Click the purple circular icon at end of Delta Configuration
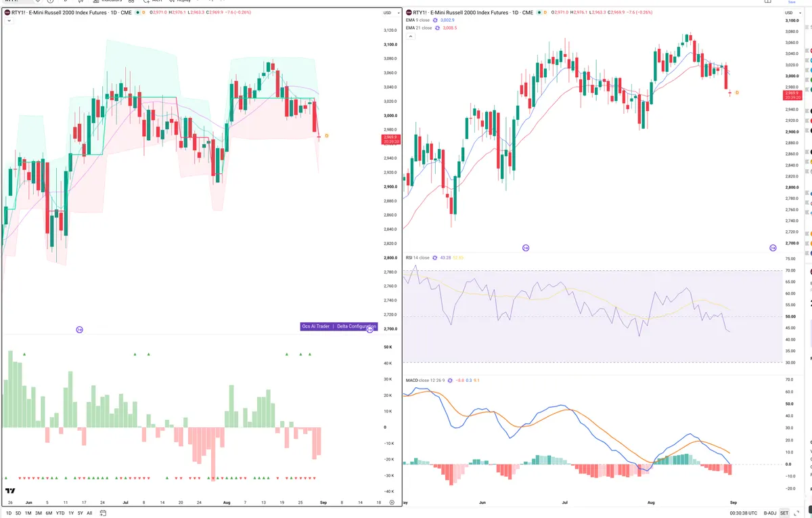Viewport: 812px width, 518px height. tap(370, 328)
